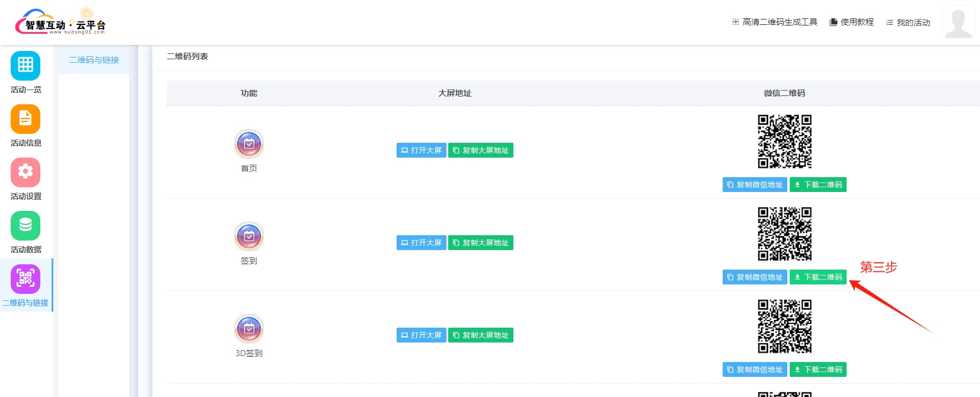Click 下载二维码 in the 签到 row

818,277
